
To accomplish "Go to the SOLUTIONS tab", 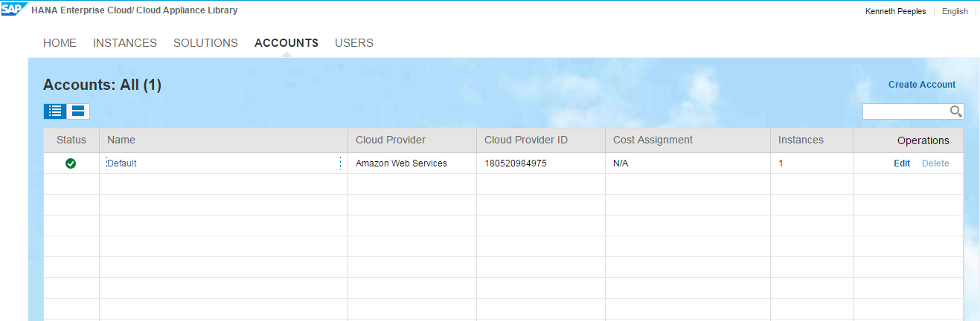I will coord(205,43).
